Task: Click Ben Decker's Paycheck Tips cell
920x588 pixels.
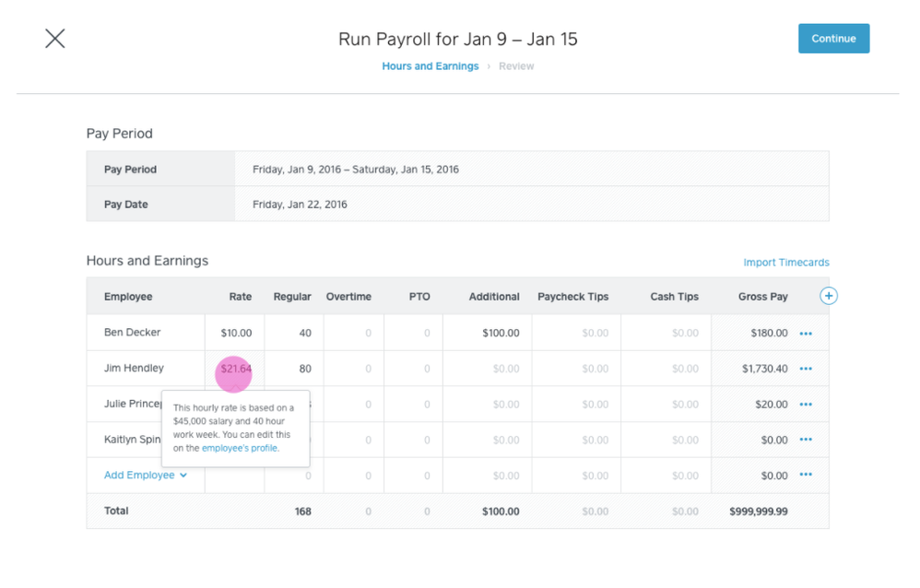Action: tap(575, 334)
